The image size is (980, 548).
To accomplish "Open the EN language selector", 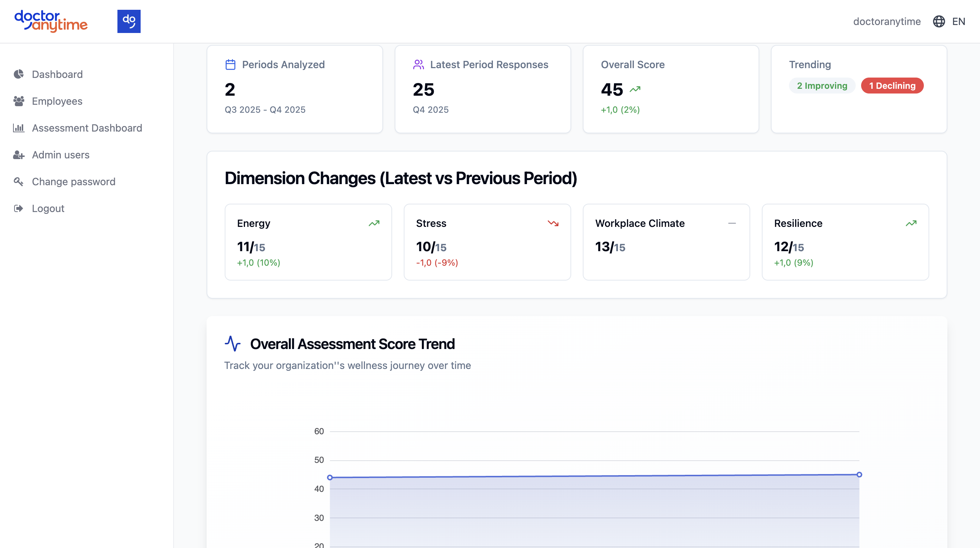I will click(x=958, y=21).
